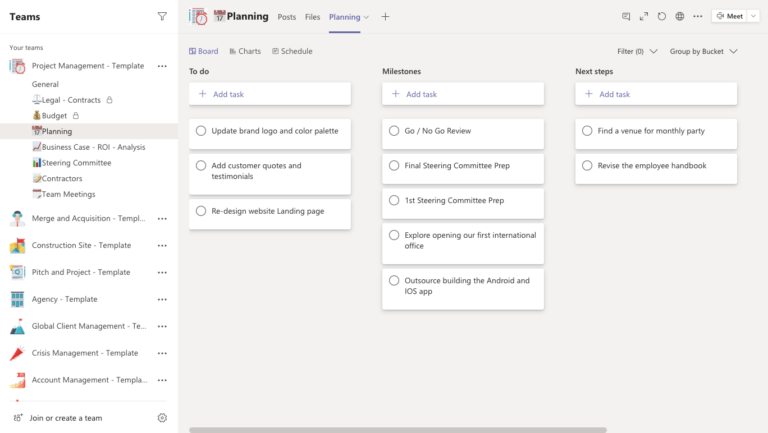The image size is (768, 433).
Task: Reload the Planning tab
Action: click(661, 16)
